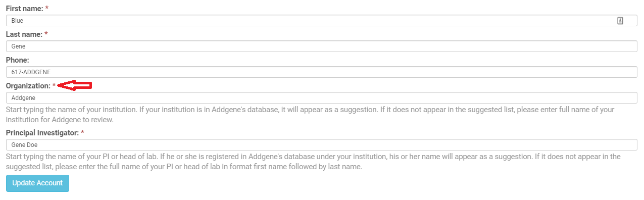The height and width of the screenshot is (200, 644).
Task: Click the required asterisk beside Last name
Action: tap(46, 34)
